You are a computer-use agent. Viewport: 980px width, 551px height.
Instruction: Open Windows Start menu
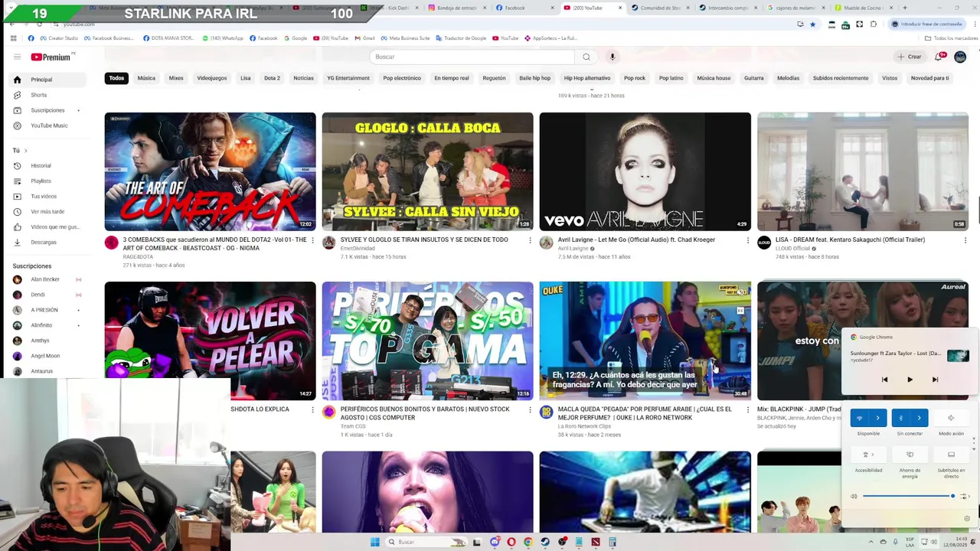click(x=374, y=542)
